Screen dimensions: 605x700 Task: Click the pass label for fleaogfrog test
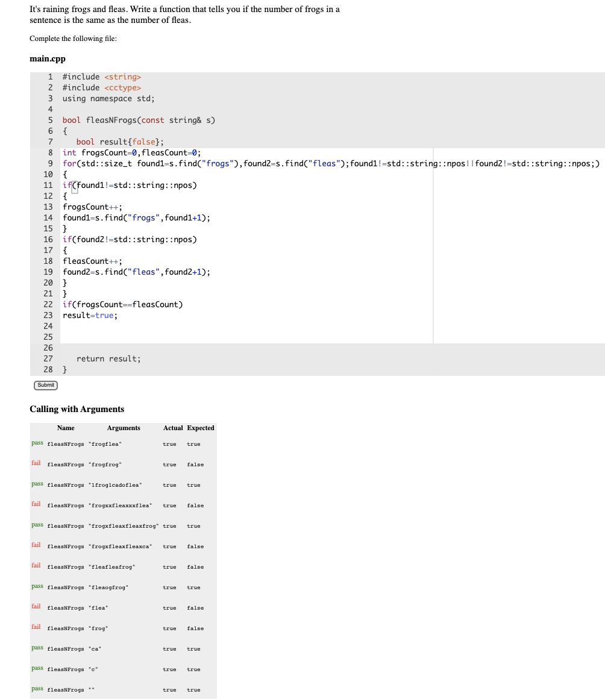37,586
